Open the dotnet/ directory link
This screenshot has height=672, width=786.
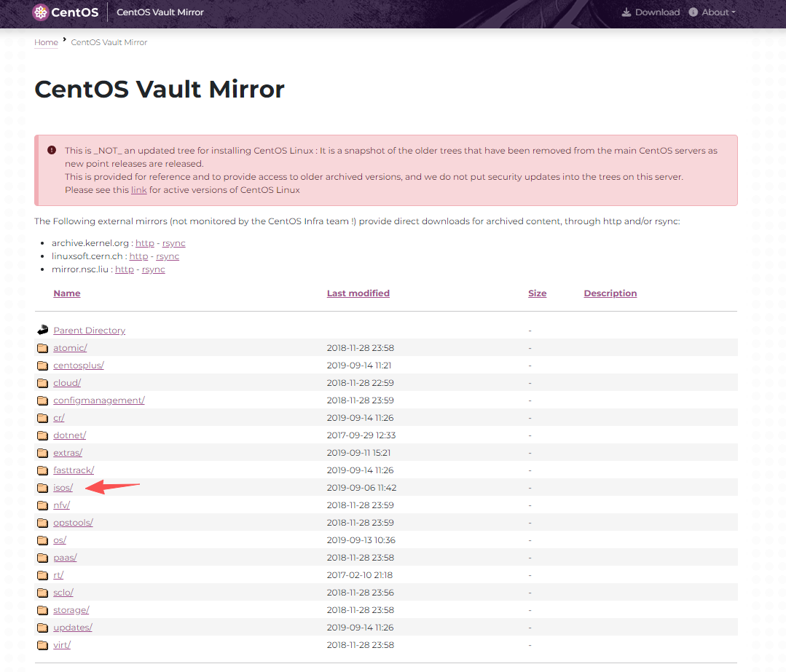point(70,435)
